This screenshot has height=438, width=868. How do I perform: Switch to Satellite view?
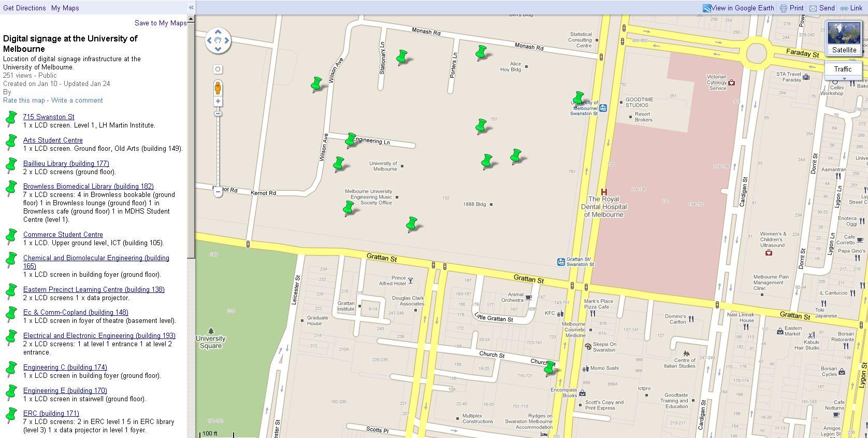click(x=844, y=38)
